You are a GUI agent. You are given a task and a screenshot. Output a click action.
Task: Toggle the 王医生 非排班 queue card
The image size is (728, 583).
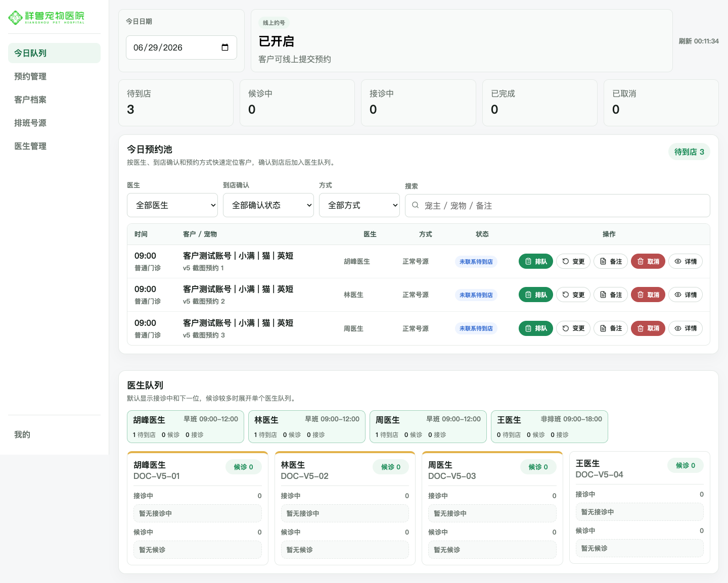[550, 426]
